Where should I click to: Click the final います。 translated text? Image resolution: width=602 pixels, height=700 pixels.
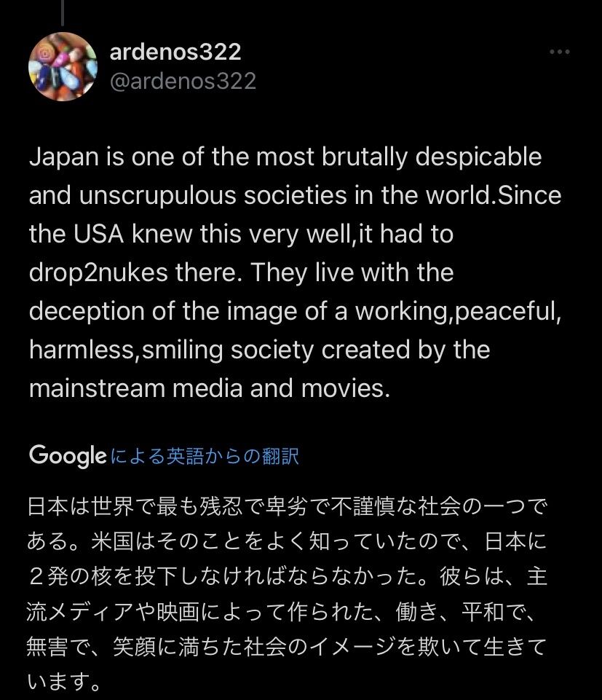click(63, 682)
